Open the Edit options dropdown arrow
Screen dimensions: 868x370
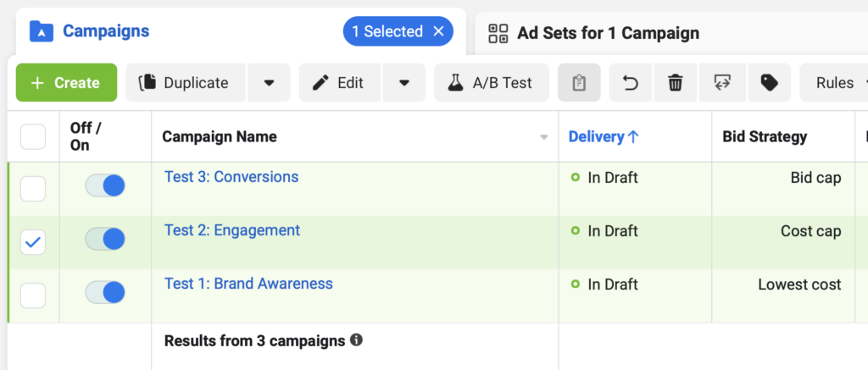(404, 83)
